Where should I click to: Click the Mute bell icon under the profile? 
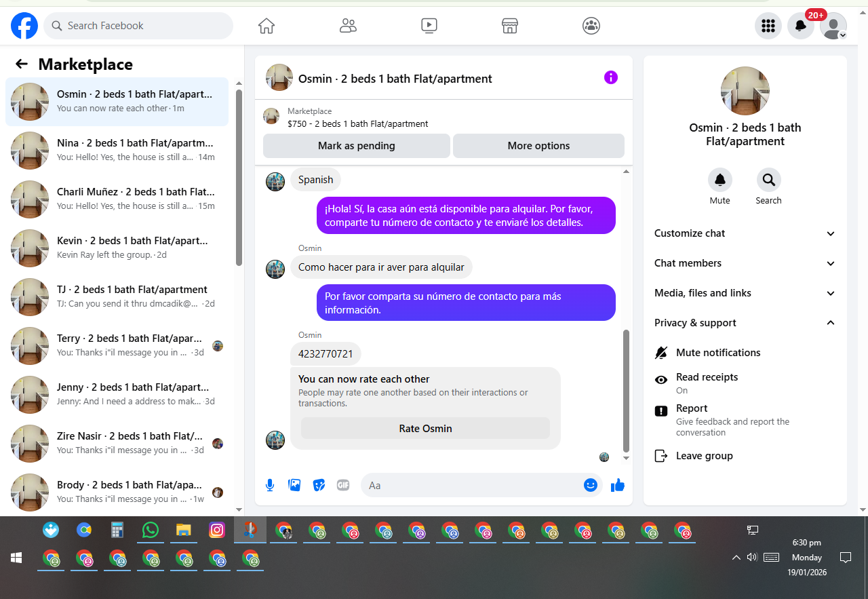coord(720,180)
